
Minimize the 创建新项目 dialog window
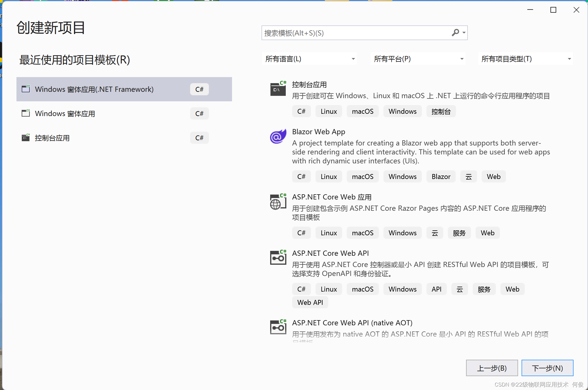pos(530,10)
